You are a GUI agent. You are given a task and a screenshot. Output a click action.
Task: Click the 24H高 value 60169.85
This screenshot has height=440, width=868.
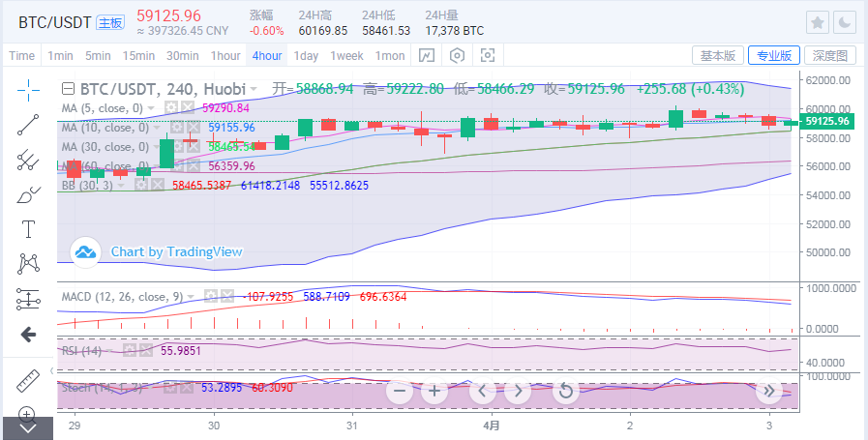pyautogui.click(x=323, y=31)
